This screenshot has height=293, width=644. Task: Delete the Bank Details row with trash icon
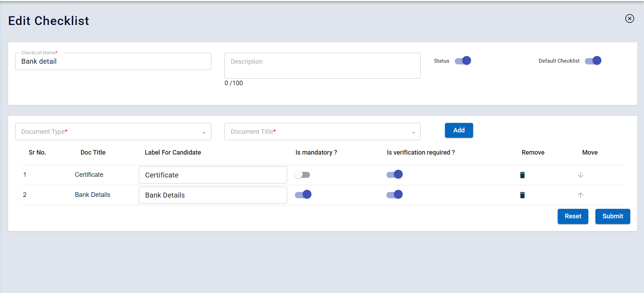tap(522, 195)
